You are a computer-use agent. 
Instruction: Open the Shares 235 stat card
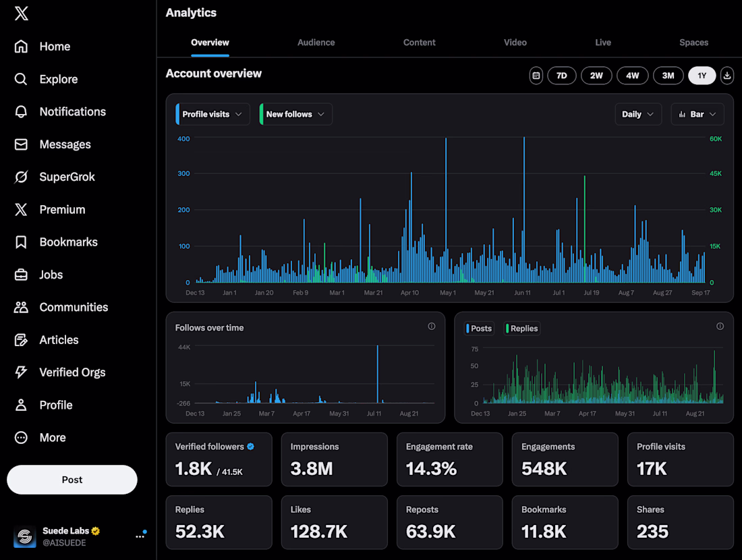(681, 522)
